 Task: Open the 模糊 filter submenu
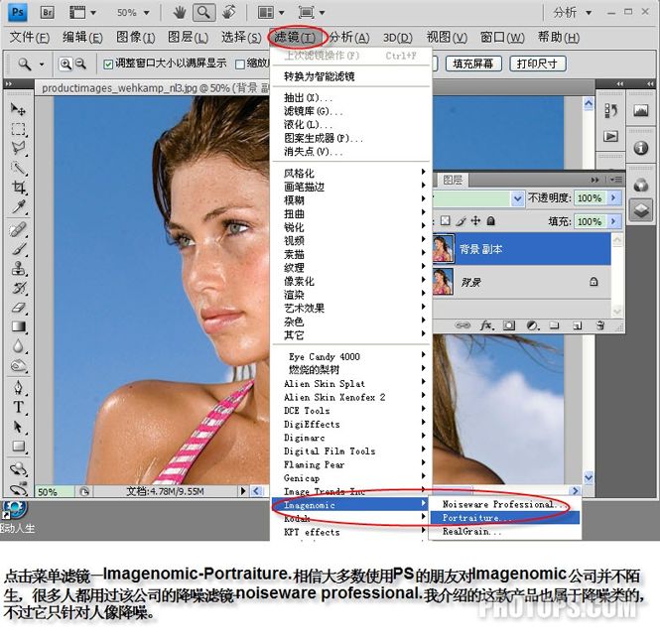point(351,199)
